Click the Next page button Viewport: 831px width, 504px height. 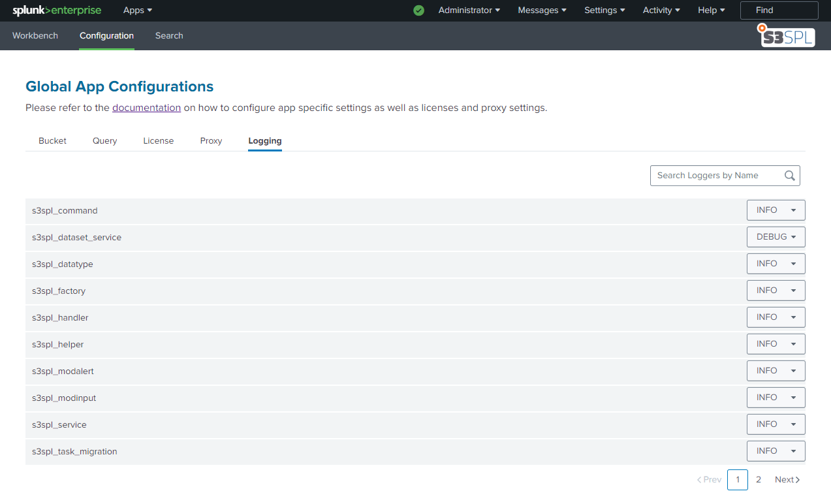coord(787,480)
